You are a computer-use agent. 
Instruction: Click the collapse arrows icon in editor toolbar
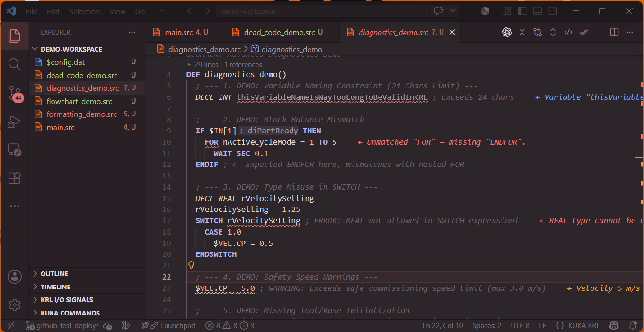[x=522, y=32]
